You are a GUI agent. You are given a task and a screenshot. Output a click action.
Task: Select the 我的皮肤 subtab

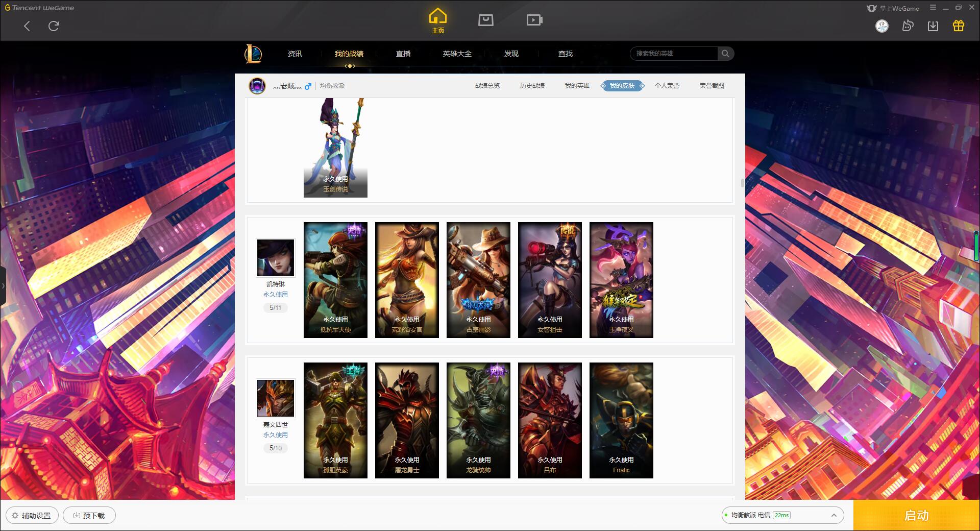622,86
